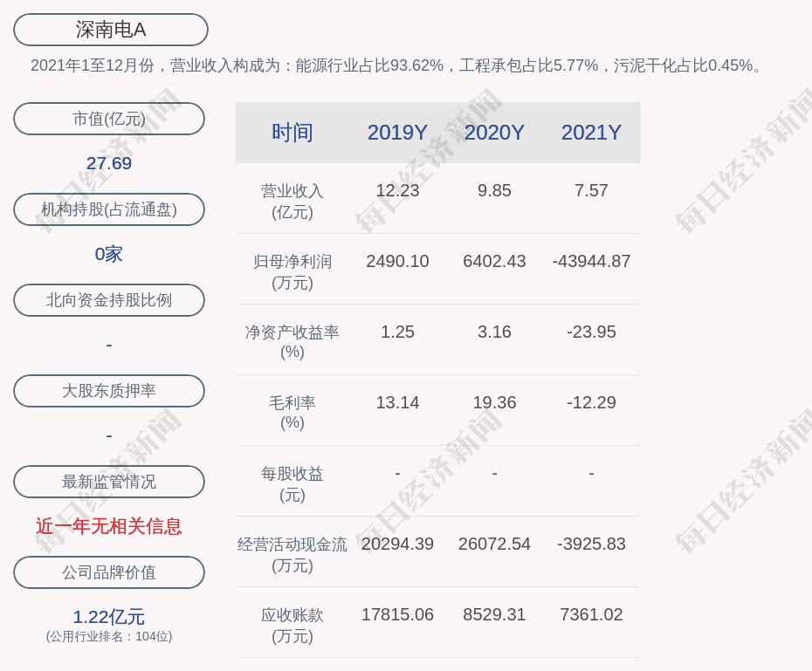The width and height of the screenshot is (812, 671).
Task: Select the 归母净利润(万元) row label
Action: point(292,272)
